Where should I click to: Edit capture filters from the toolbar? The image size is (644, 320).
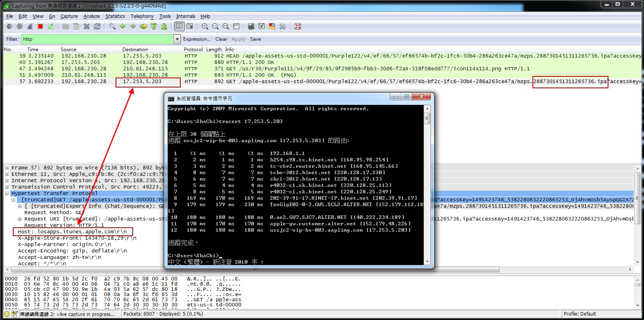(251, 26)
